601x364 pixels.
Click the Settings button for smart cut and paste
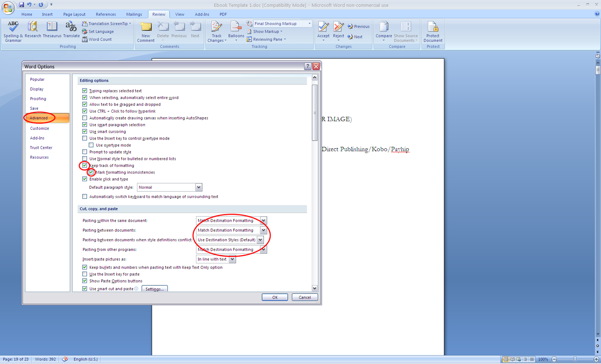pyautogui.click(x=154, y=289)
